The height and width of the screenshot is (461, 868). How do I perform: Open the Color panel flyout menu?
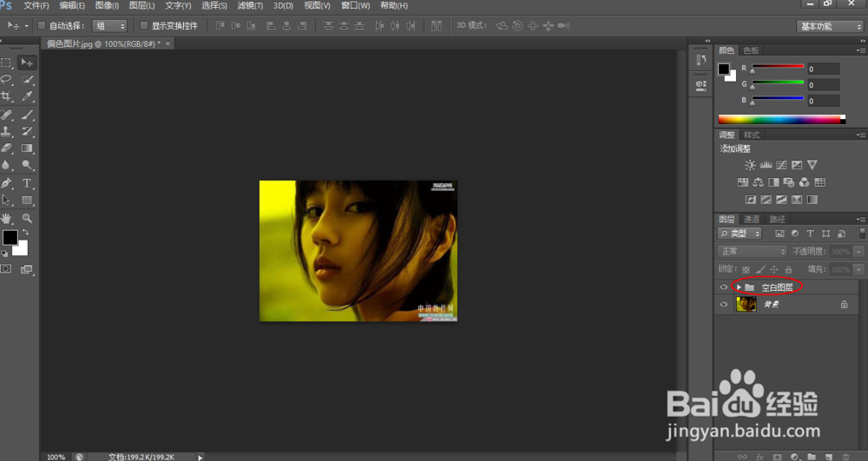coord(860,50)
